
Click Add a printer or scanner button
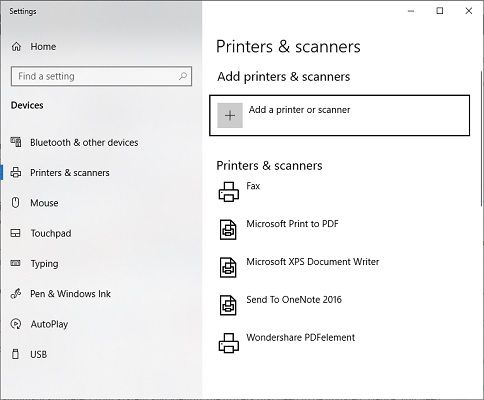coord(340,115)
